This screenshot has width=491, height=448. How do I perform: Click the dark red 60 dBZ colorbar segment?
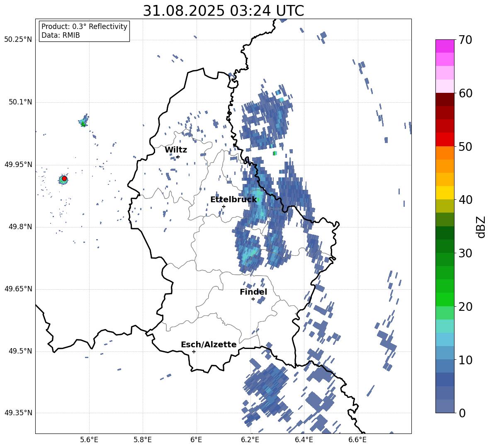coord(445,99)
